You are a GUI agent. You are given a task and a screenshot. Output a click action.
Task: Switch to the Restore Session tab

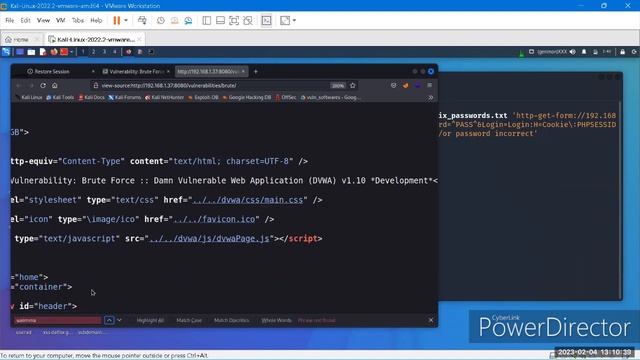[53, 71]
